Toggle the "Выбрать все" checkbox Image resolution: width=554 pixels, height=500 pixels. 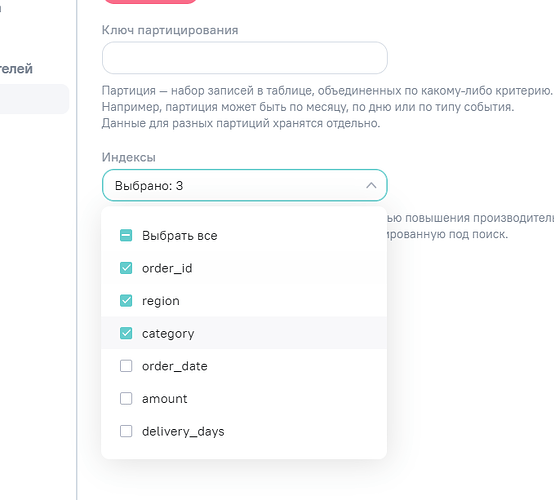pyautogui.click(x=126, y=235)
